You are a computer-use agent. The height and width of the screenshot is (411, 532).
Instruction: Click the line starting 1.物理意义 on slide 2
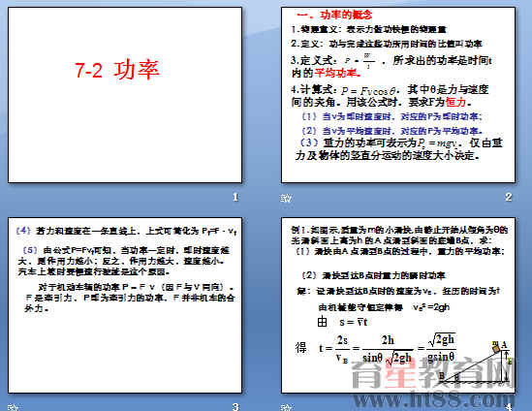pos(368,29)
